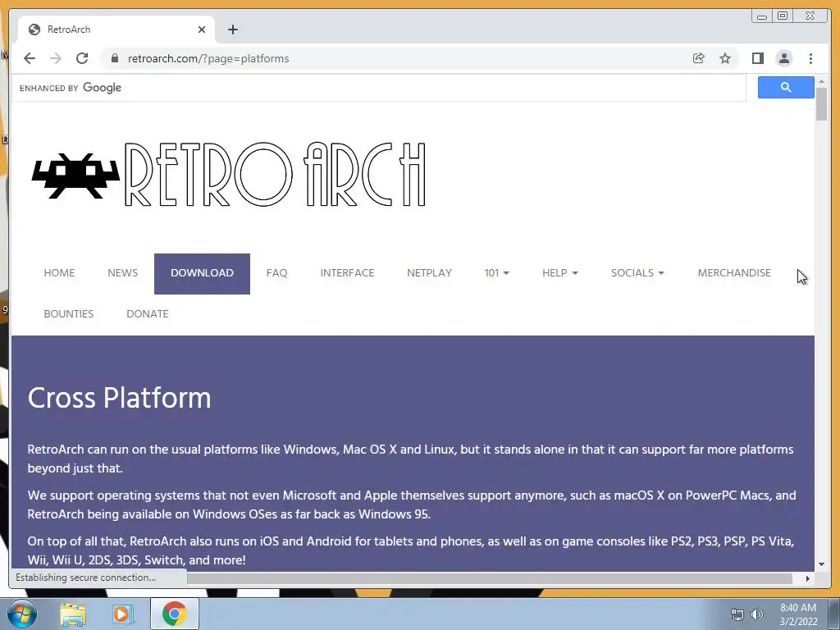
Task: Select the DOWNLOAD nav item
Action: tap(202, 273)
